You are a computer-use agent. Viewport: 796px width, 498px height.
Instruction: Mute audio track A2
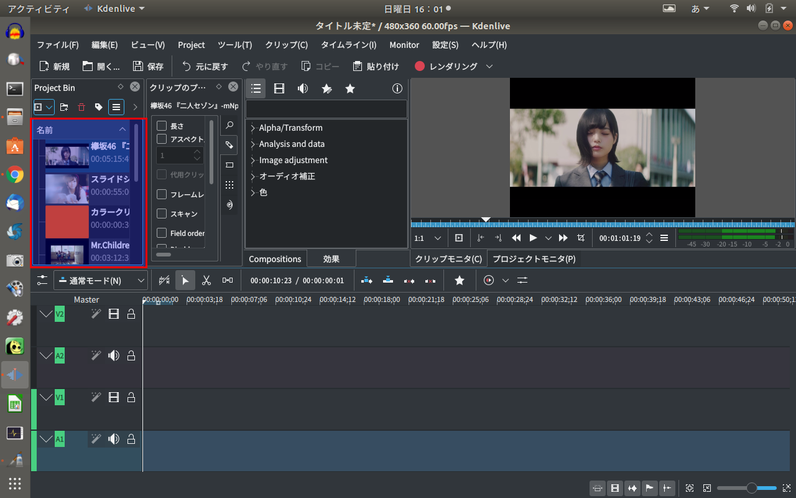(114, 356)
